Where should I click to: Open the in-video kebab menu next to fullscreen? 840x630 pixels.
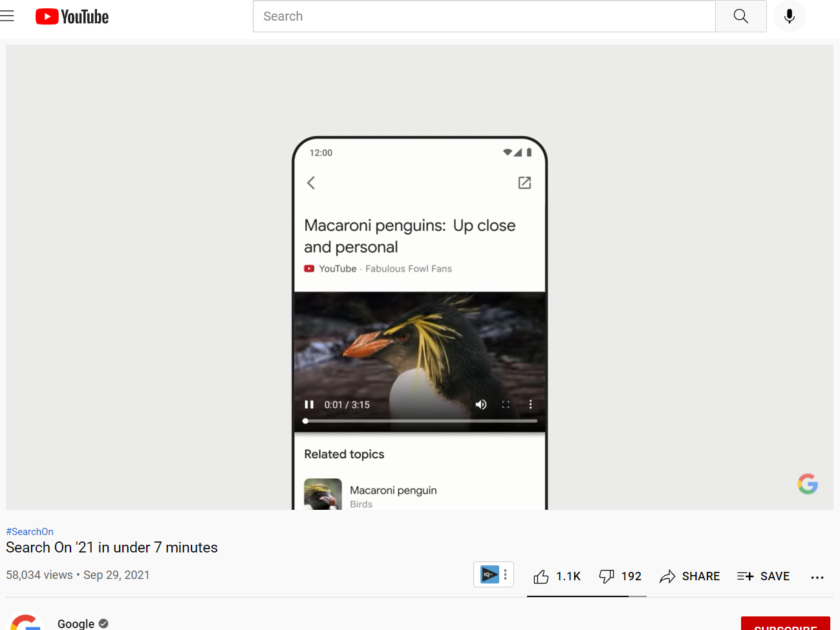coord(530,404)
